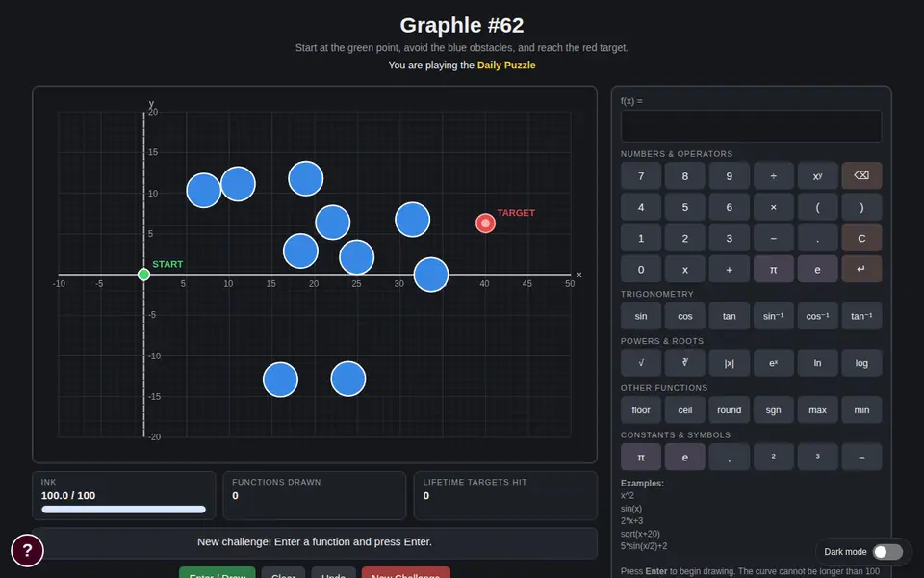Open the help question mark button
This screenshot has height=578, width=924.
[x=27, y=550]
